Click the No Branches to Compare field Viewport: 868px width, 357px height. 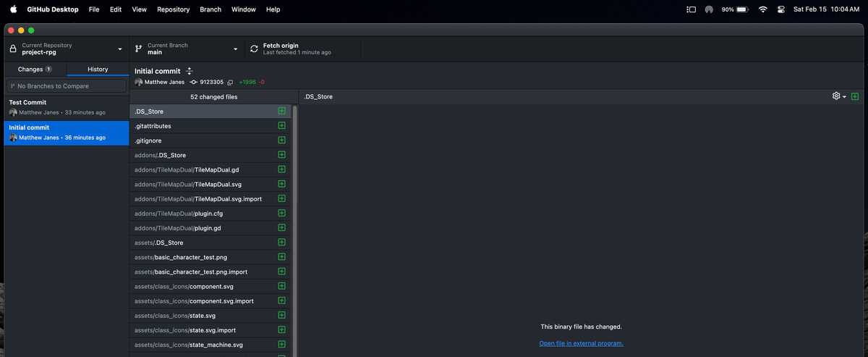67,85
